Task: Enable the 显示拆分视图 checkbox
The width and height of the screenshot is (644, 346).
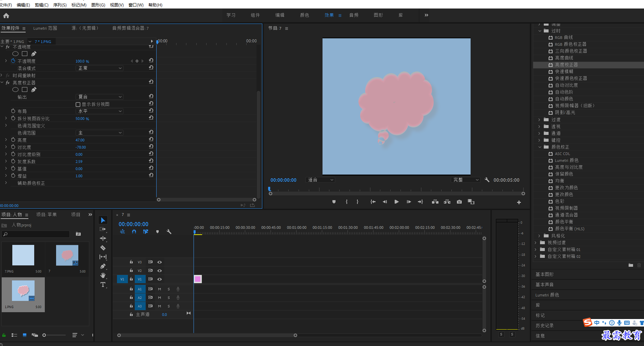Action: click(x=78, y=105)
